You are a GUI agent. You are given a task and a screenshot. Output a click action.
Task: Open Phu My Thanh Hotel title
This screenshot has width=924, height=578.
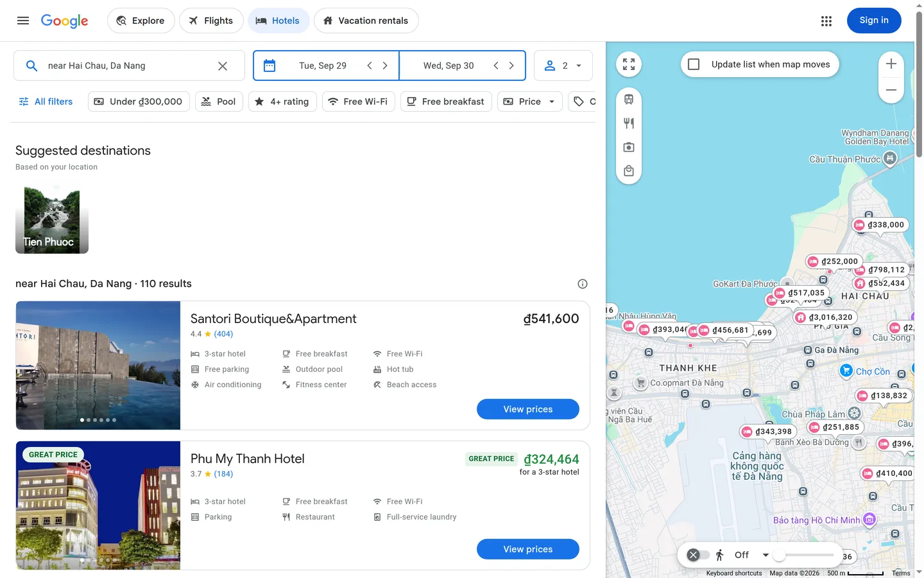tap(248, 459)
